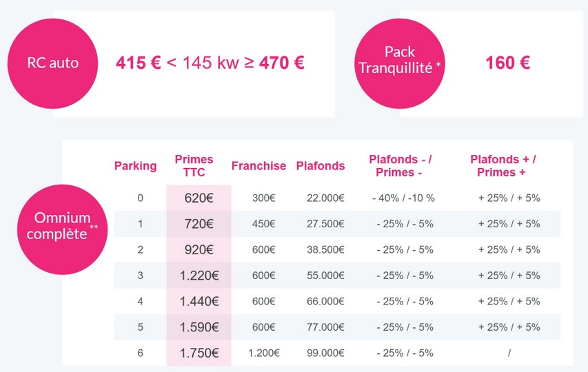Click parking row number 5
The image size is (588, 372).
140,327
